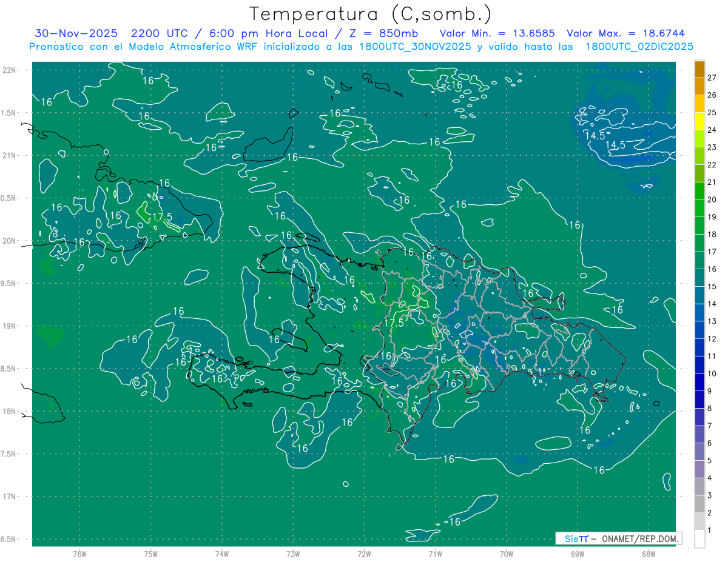Click the 69W longitude axis label
728x562 pixels.
pos(577,554)
